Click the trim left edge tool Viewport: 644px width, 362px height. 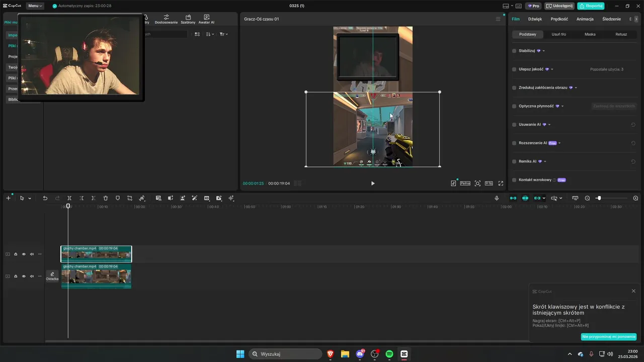pyautogui.click(x=82, y=198)
